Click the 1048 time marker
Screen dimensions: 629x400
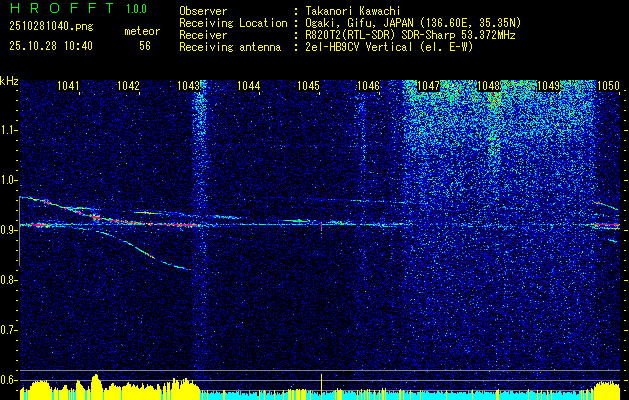click(x=489, y=85)
